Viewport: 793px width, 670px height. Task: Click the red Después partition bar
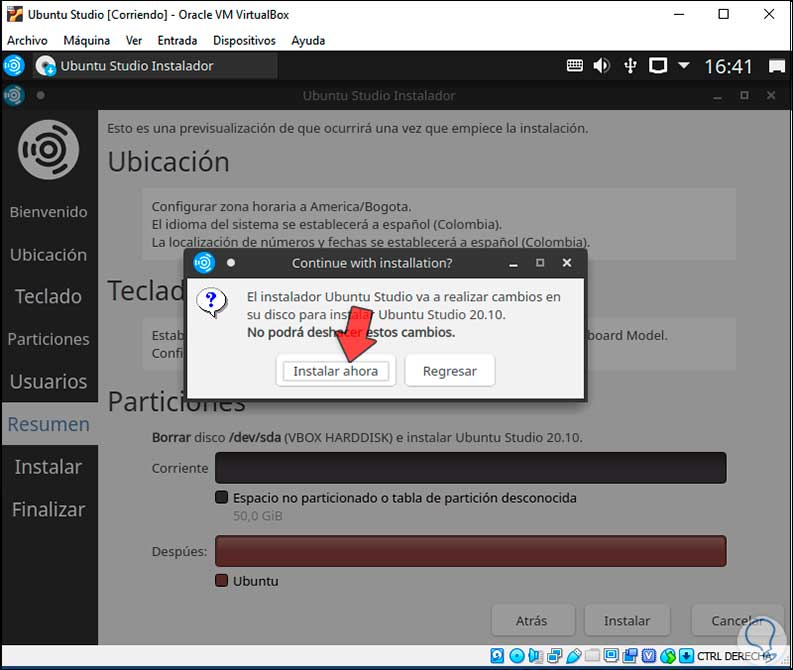(x=471, y=551)
